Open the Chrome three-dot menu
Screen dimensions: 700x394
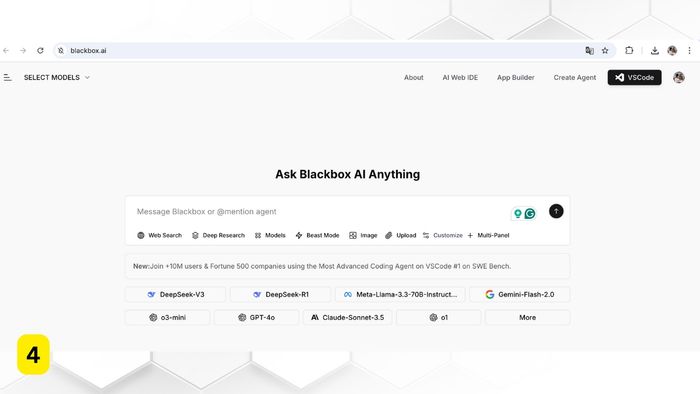point(689,50)
